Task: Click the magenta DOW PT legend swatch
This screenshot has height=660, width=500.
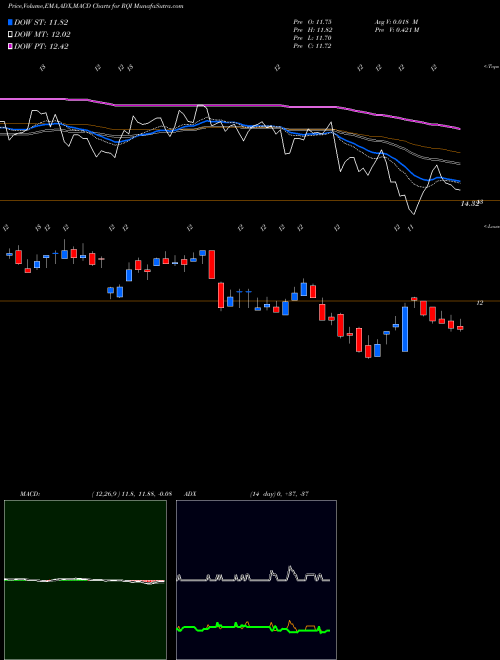Action: (10, 46)
